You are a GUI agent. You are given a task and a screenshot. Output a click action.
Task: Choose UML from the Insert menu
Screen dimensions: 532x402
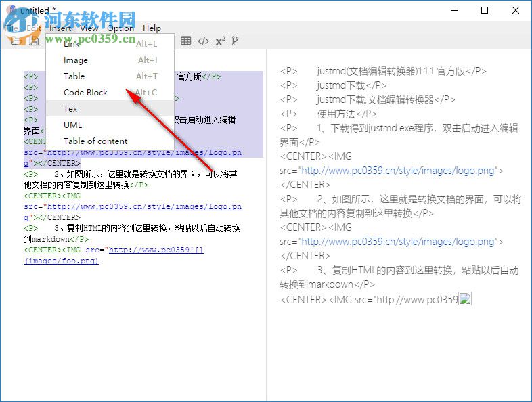[110, 125]
